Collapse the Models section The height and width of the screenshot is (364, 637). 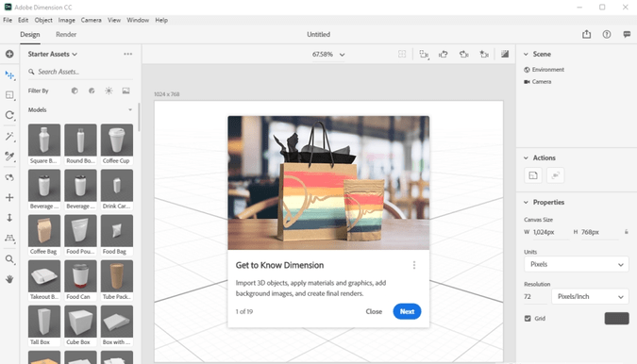click(x=130, y=110)
